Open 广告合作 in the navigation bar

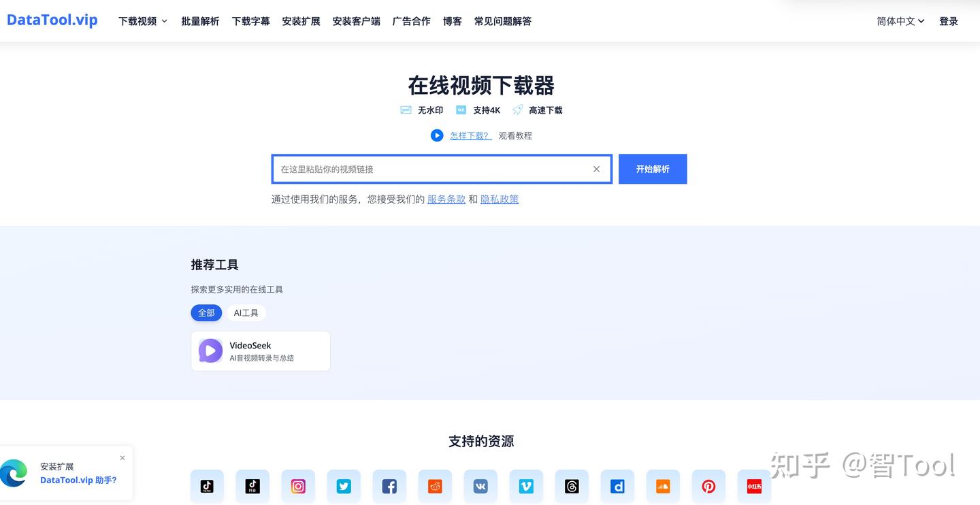tap(411, 21)
